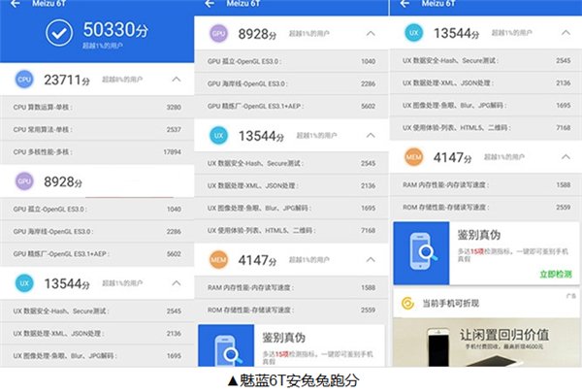Select the CPU 多核性能-多核 row showing 17894
Viewport: 582px width, 392px height.
tap(99, 152)
